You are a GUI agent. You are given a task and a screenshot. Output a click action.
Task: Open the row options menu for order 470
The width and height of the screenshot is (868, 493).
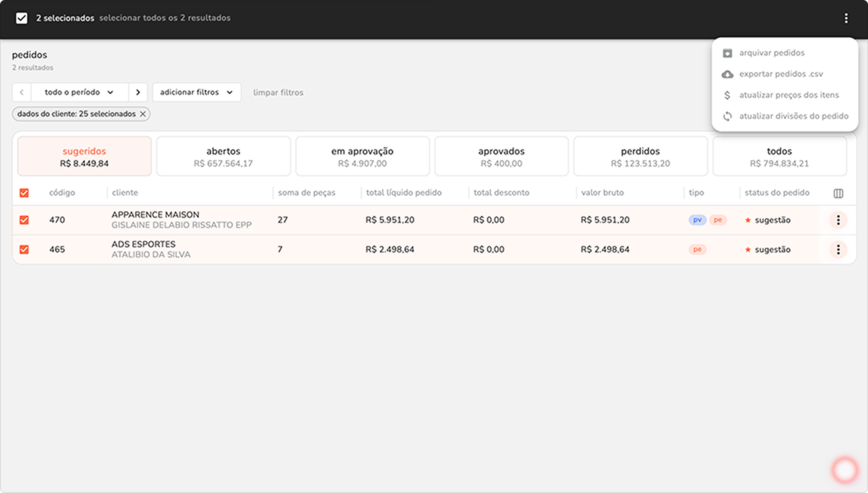(838, 220)
